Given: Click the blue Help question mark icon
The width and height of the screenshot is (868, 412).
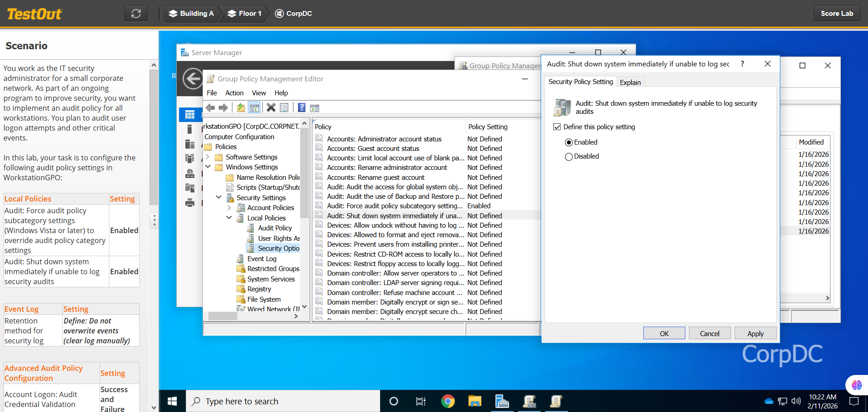Looking at the screenshot, I should click(302, 108).
